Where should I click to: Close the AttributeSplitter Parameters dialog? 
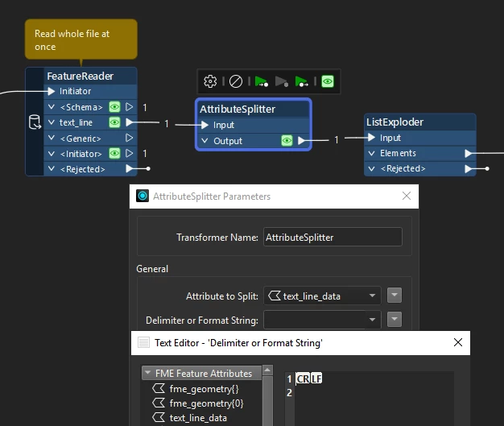407,196
